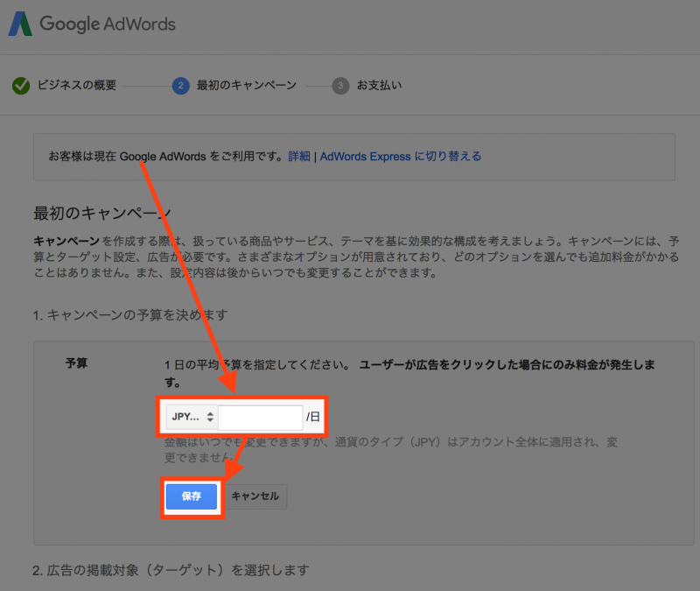Click the キャンセル button
The width and height of the screenshot is (700, 591).
click(255, 496)
